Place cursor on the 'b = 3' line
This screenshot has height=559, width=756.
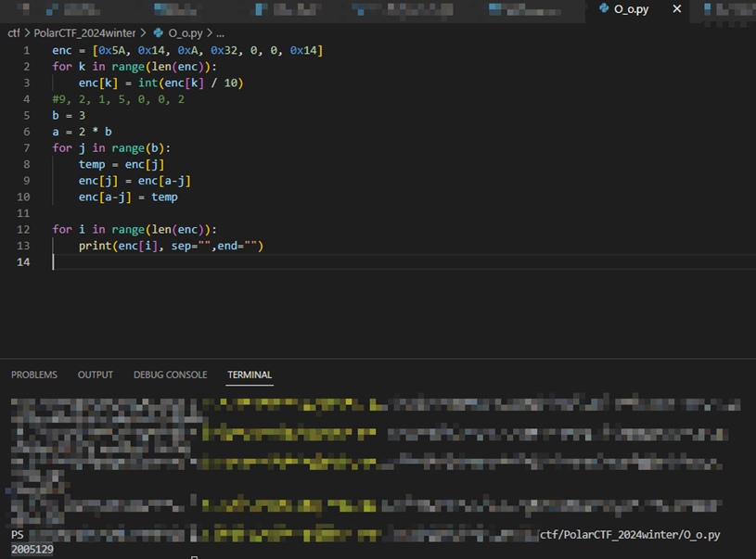69,116
